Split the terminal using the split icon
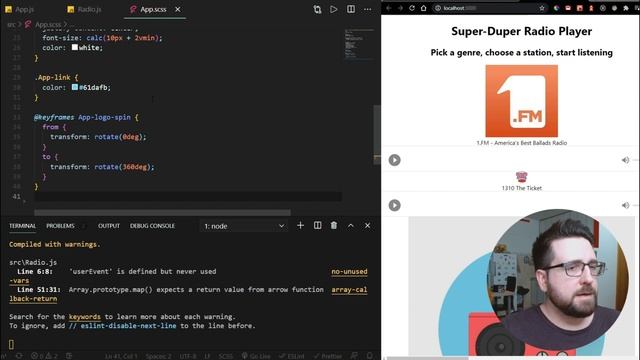The height and width of the screenshot is (360, 640). tap(318, 225)
